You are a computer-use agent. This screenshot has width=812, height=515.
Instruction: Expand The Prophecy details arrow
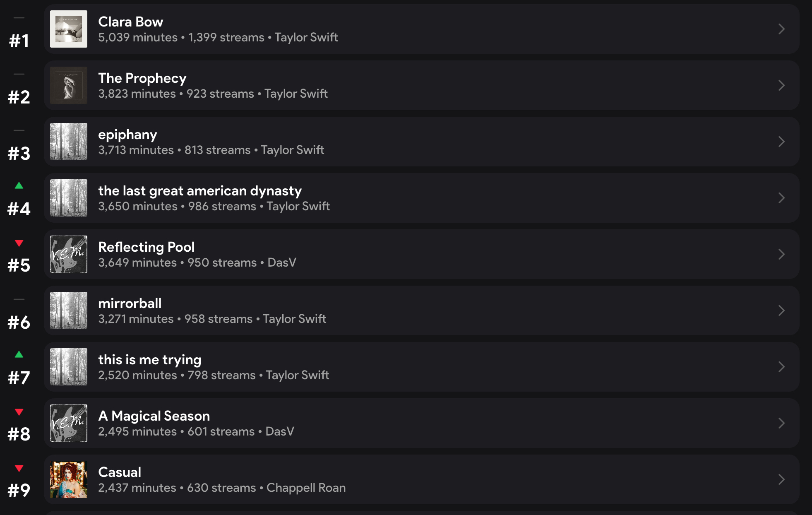[x=781, y=85]
